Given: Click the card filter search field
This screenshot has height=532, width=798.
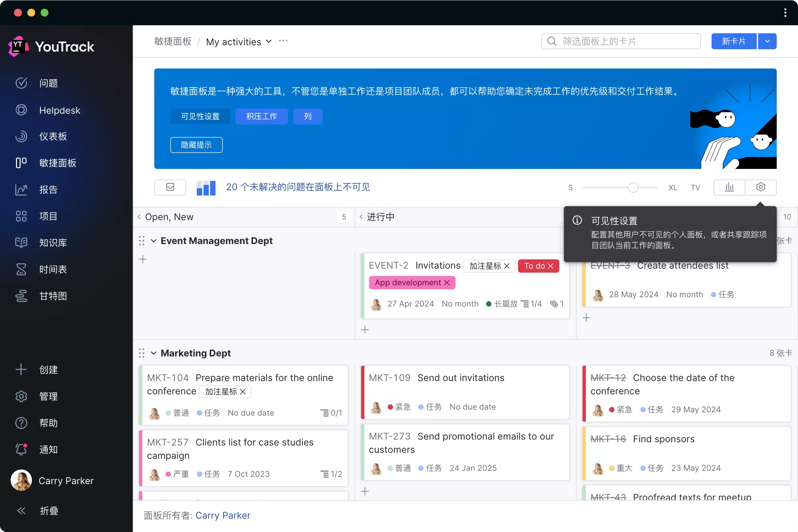Looking at the screenshot, I should pos(621,41).
